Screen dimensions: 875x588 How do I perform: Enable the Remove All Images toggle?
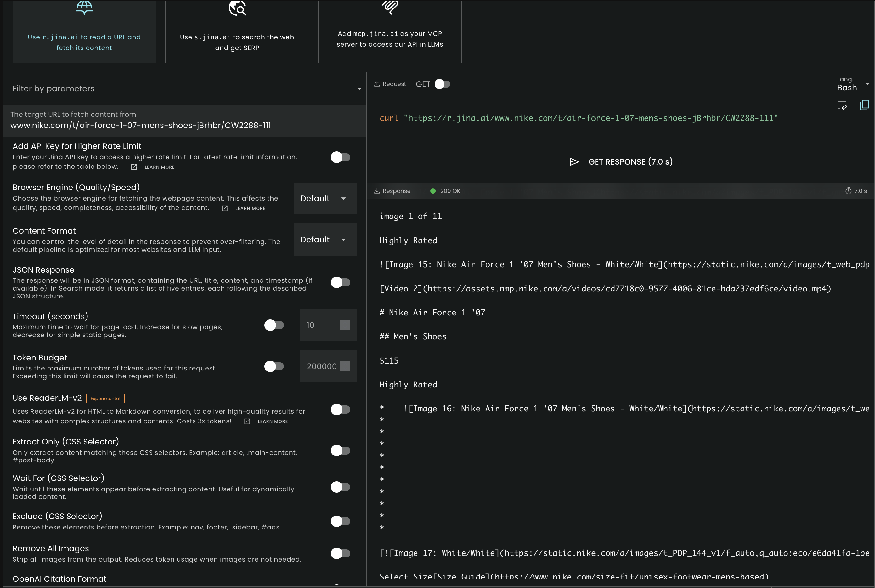(341, 553)
